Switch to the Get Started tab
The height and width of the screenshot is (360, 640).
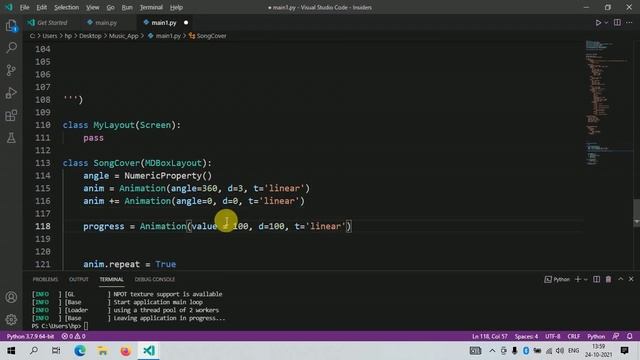tap(52, 23)
